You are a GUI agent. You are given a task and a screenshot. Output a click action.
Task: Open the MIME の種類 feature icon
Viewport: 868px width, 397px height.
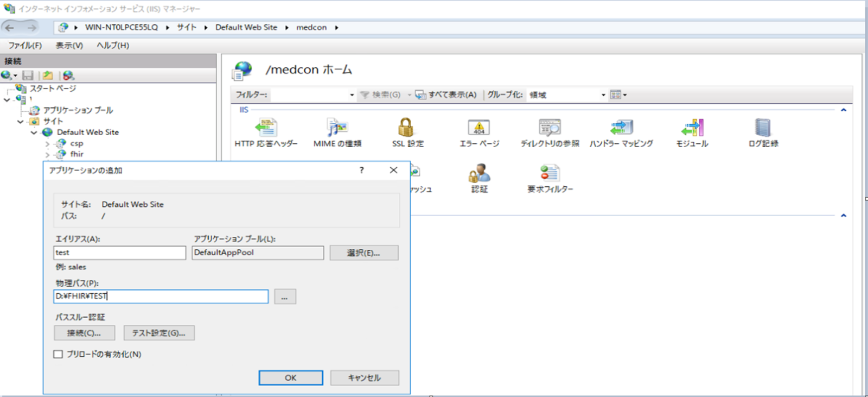[x=337, y=128]
